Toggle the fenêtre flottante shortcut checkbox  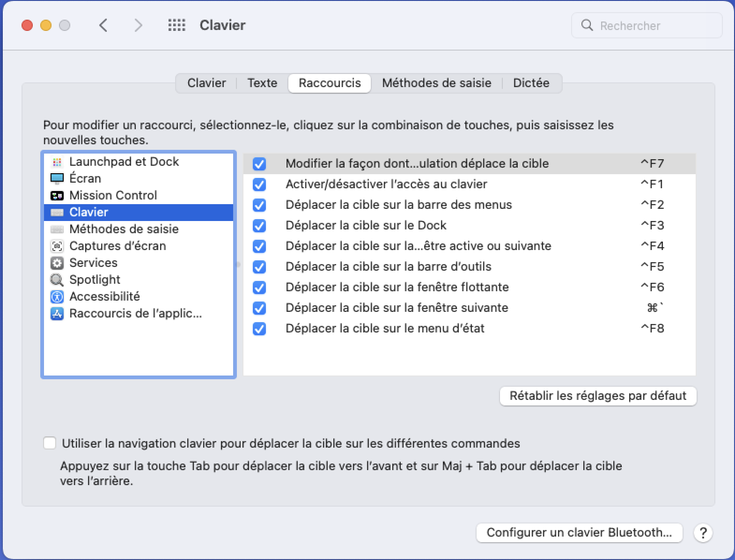(x=259, y=287)
